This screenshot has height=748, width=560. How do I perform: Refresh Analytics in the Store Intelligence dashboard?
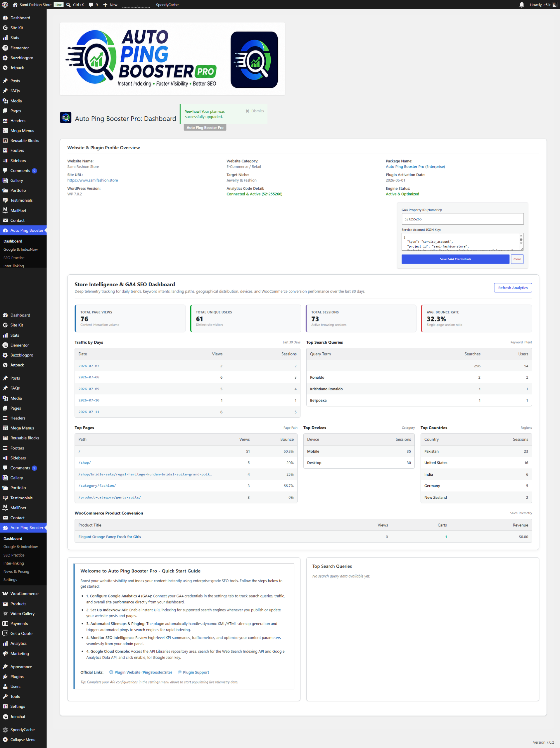pyautogui.click(x=513, y=288)
